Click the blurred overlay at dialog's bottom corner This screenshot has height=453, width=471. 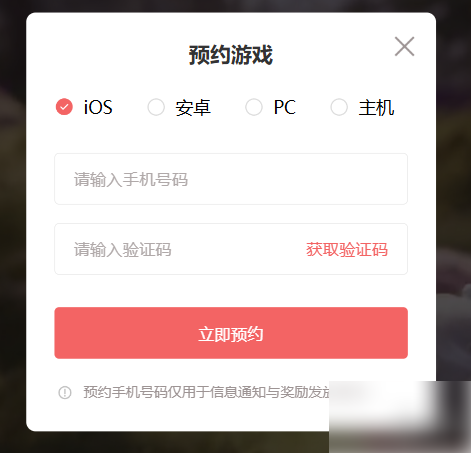[400, 417]
